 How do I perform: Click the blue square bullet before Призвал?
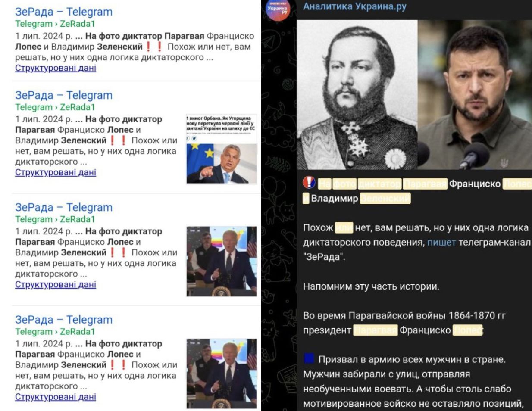pyautogui.click(x=309, y=358)
